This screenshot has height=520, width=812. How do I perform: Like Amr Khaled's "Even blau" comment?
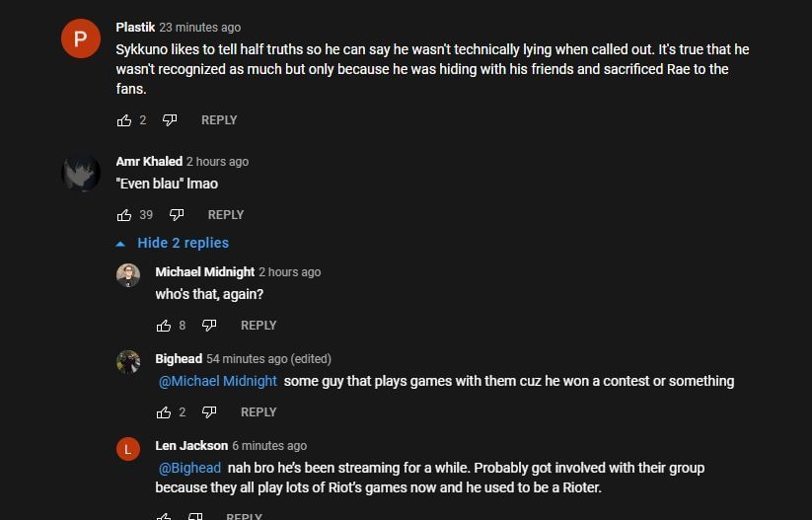(124, 215)
